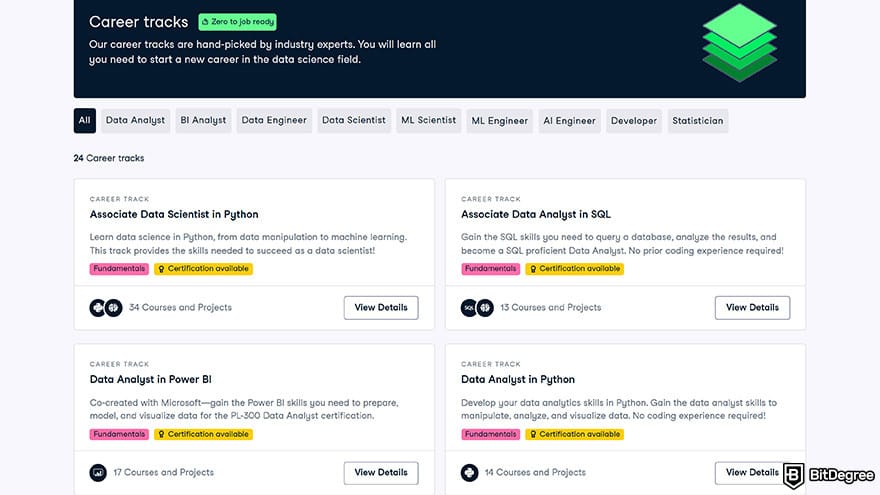This screenshot has height=495, width=880.
Task: Click first Python icon on Associate Data Scientist card
Action: pyautogui.click(x=98, y=308)
